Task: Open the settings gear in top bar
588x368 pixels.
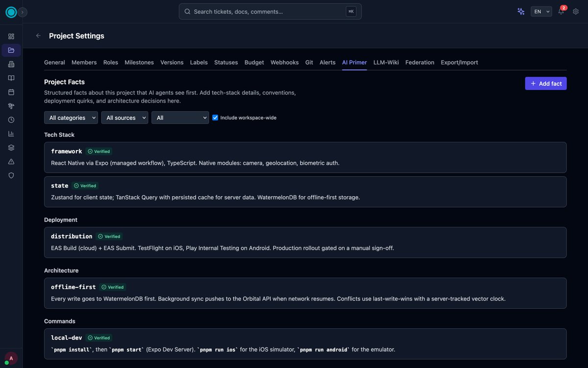Action: 576,11
